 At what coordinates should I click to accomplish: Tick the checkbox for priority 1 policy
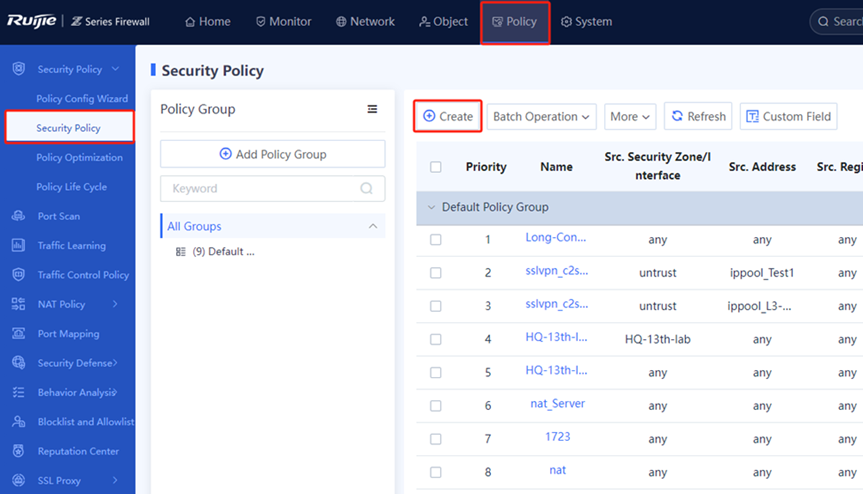point(435,239)
